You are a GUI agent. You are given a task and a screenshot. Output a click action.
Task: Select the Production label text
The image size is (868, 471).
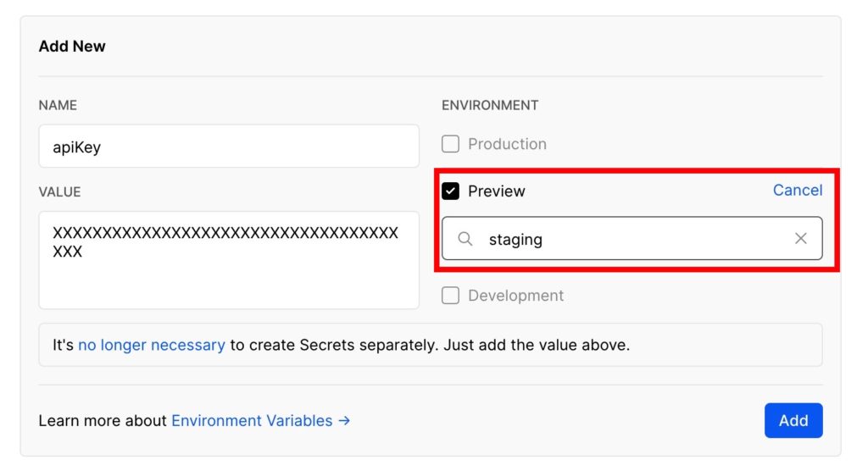click(507, 144)
